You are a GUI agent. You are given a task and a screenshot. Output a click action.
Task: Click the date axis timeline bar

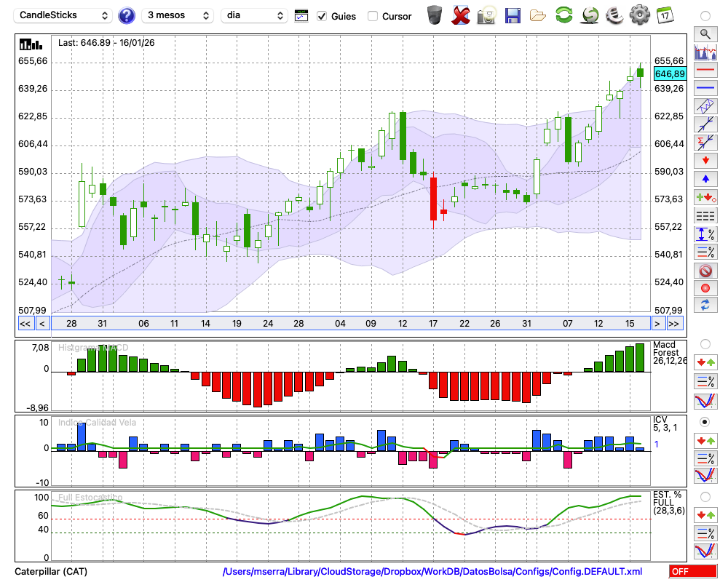pos(351,324)
